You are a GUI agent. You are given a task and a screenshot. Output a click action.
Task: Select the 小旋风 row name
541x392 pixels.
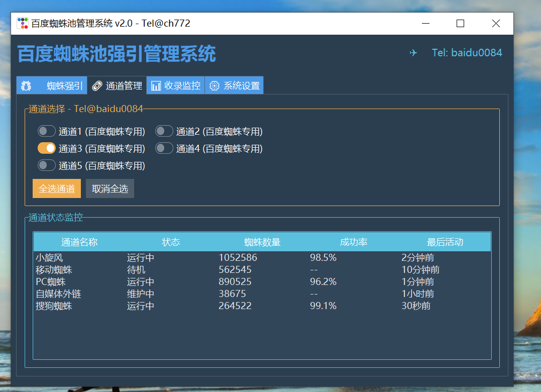pos(49,258)
